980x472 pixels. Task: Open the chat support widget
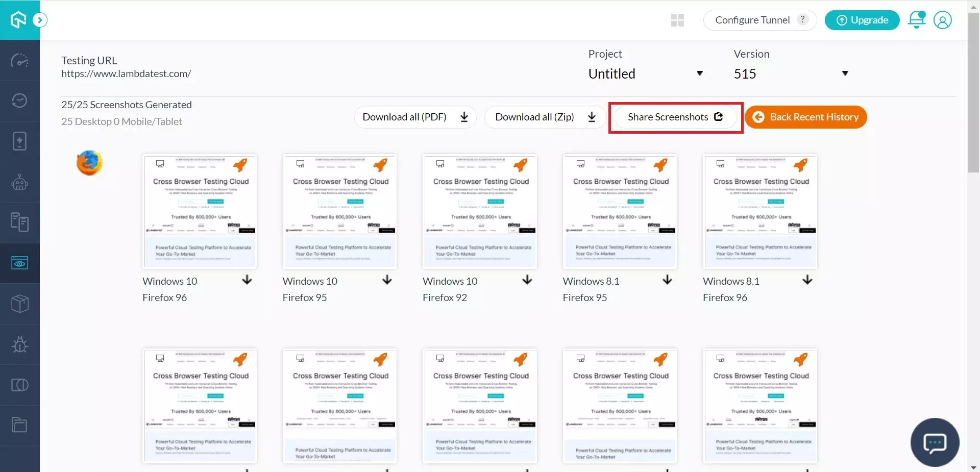(x=935, y=442)
